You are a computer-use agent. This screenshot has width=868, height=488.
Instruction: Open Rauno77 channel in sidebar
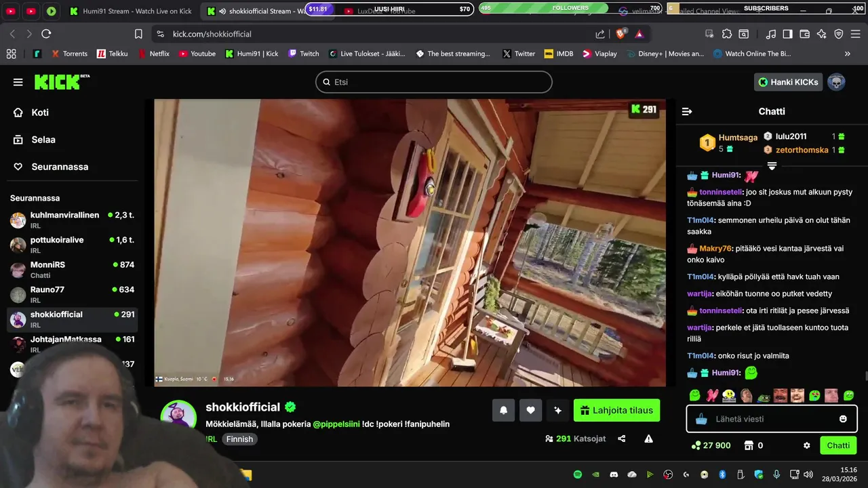(x=72, y=294)
